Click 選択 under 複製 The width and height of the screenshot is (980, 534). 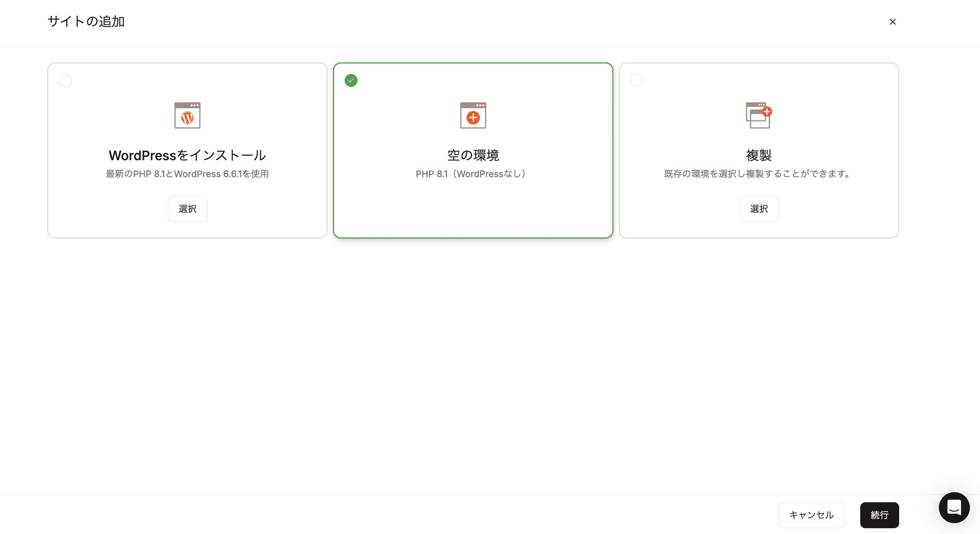pos(758,209)
